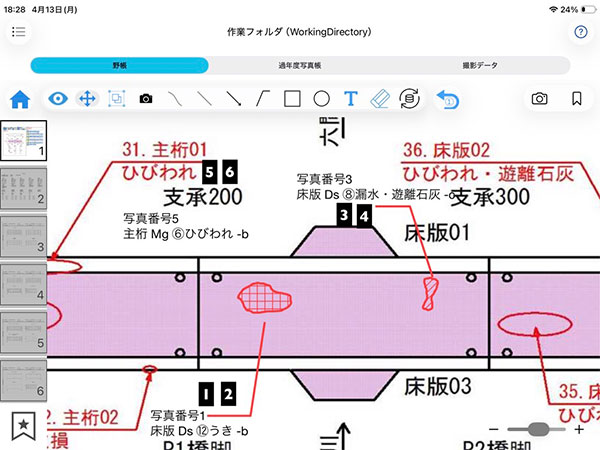
Task: Click the zoom slider handle
Action: (538, 429)
